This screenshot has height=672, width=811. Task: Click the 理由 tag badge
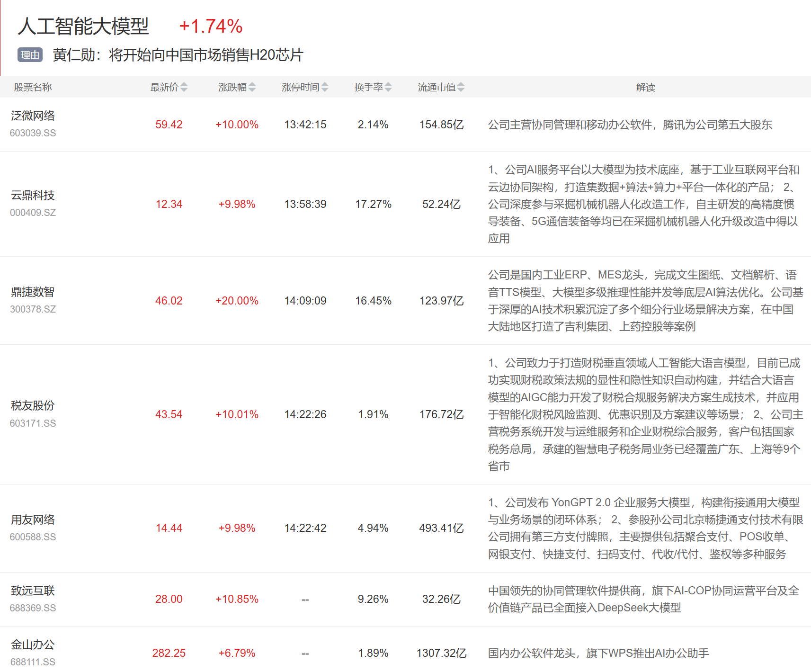click(30, 55)
